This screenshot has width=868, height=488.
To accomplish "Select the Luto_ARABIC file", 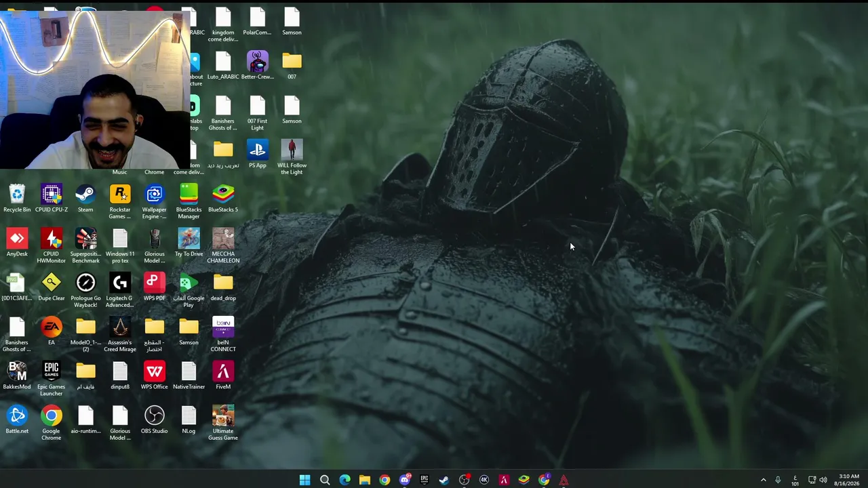I will 223,65.
